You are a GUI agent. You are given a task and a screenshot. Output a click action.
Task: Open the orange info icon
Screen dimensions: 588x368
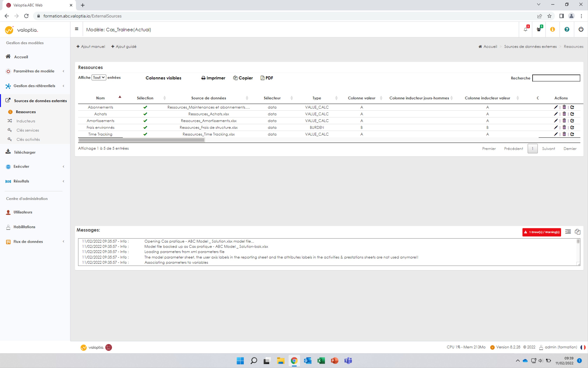click(x=552, y=29)
